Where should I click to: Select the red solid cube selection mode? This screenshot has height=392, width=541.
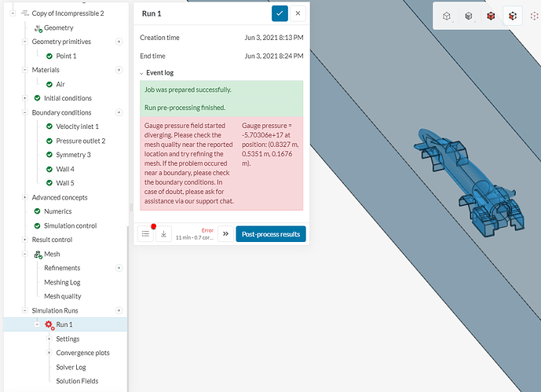coord(491,16)
